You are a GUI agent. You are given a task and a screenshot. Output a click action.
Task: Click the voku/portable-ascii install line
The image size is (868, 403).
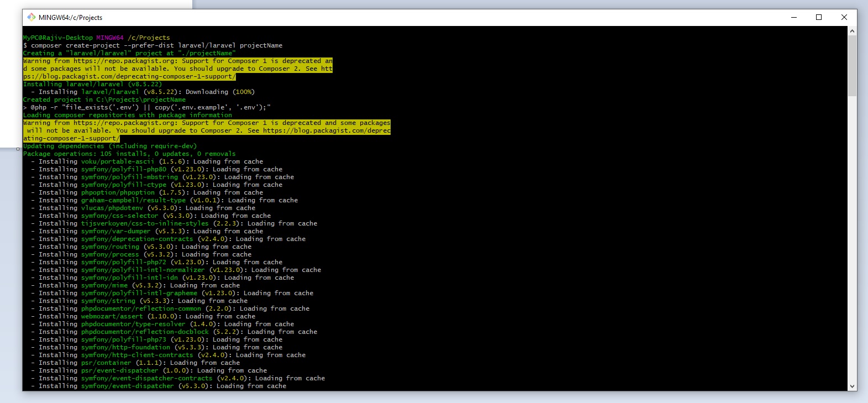pos(147,161)
